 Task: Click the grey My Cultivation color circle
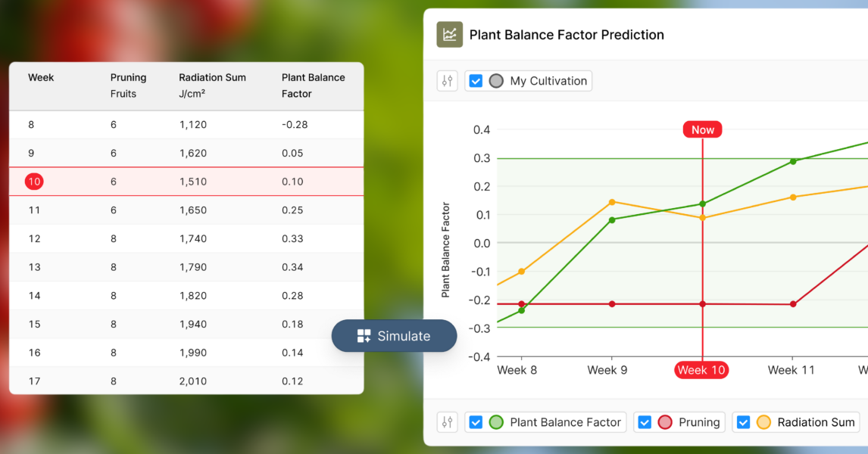point(497,81)
